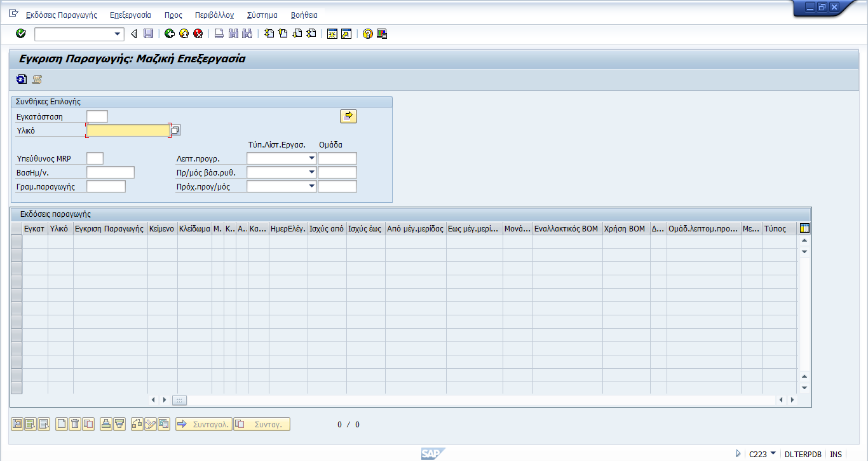Screen dimensions: 868x461
Task: Click the green checkmark Enter icon
Action: point(21,34)
